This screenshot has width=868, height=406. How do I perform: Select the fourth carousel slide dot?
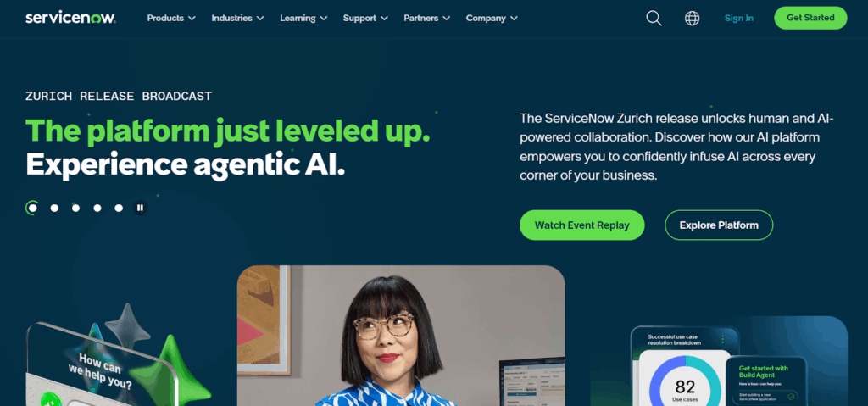[x=97, y=209]
